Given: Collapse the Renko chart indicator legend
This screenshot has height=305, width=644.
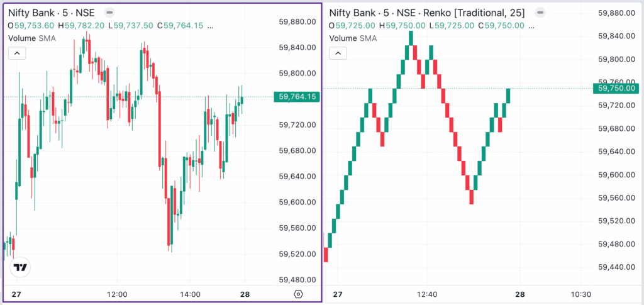Looking at the screenshot, I should pos(338,53).
